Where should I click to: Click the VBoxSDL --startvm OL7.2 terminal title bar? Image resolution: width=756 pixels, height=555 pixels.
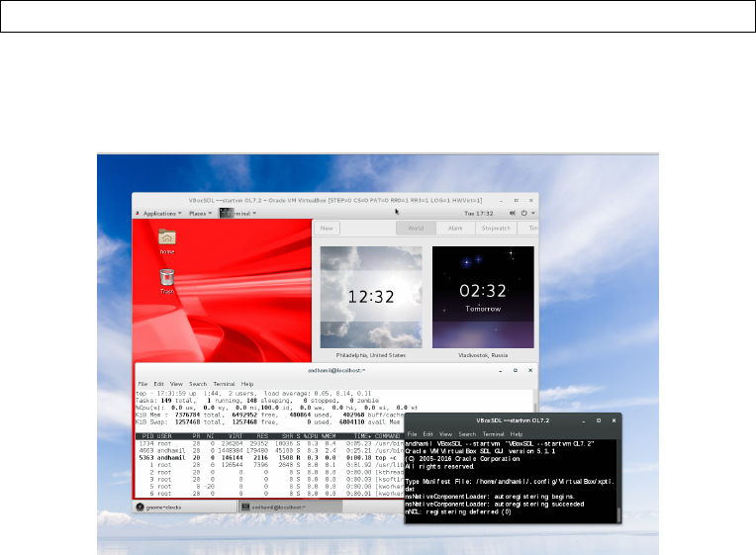513,420
